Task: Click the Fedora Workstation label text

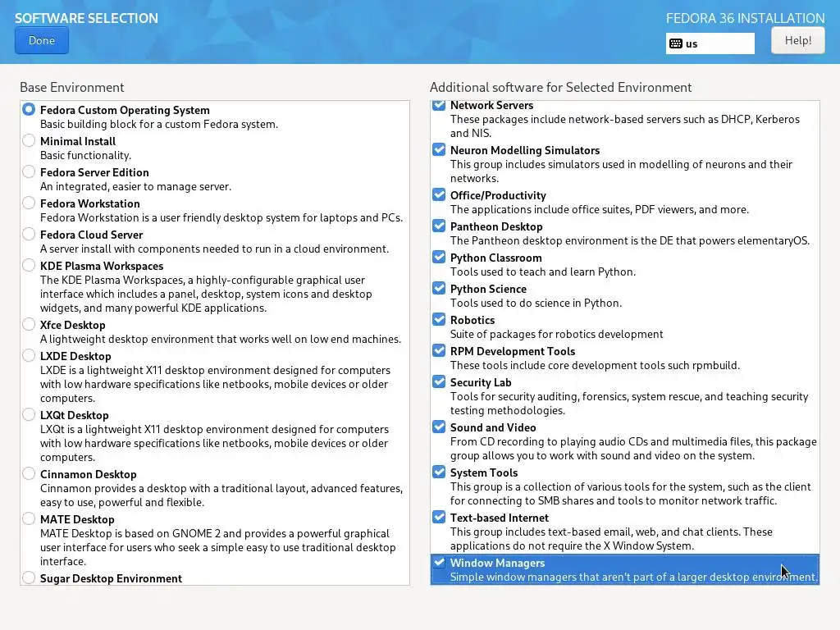Action: click(90, 203)
